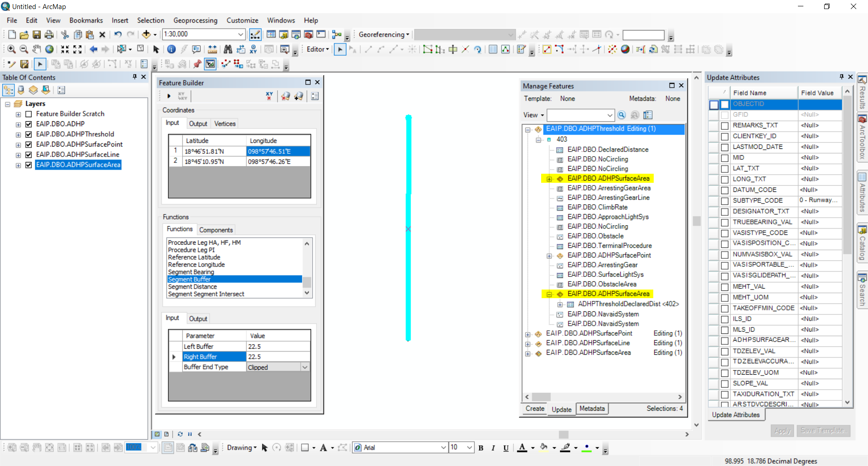The height and width of the screenshot is (466, 868).
Task: Open the Arial font dropdown
Action: pos(443,448)
